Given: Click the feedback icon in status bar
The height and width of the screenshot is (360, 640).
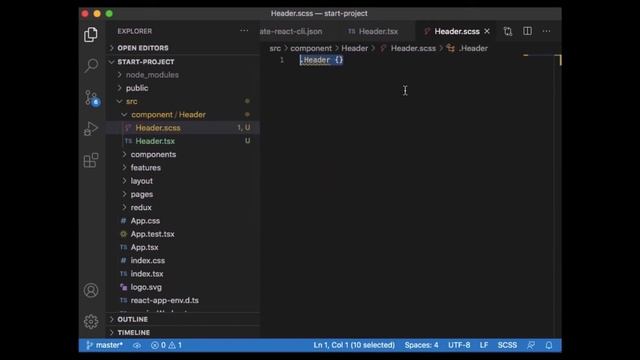Looking at the screenshot, I should (x=531, y=345).
